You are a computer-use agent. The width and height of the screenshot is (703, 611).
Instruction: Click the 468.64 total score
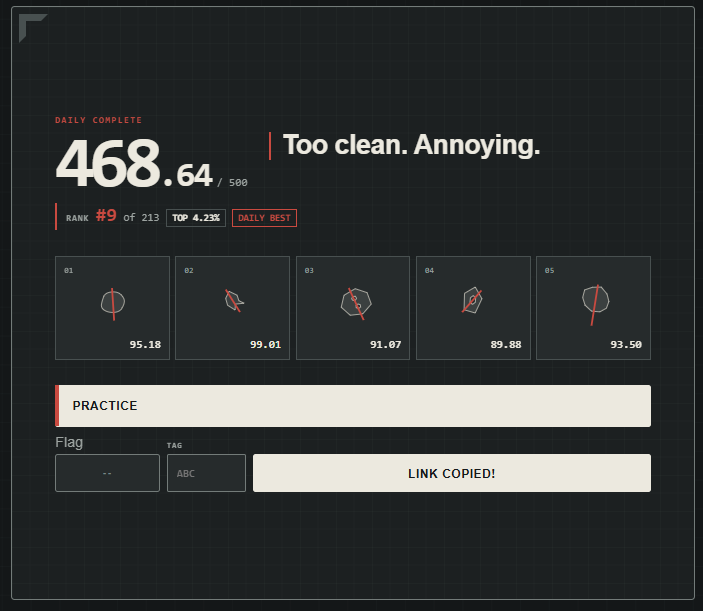(134, 164)
